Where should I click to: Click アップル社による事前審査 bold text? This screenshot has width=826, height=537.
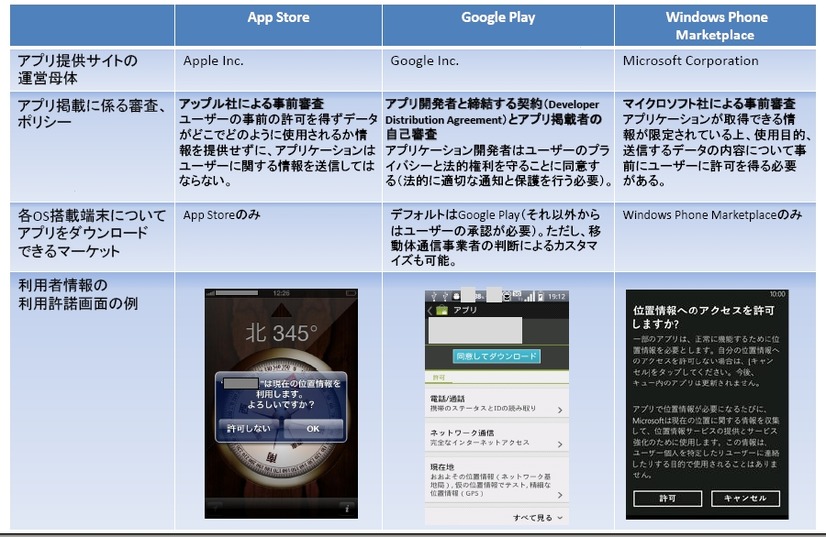(251, 103)
